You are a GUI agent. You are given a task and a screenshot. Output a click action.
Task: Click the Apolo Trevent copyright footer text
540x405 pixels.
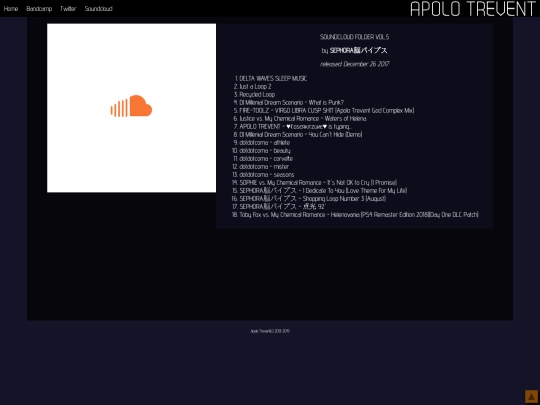click(x=270, y=331)
